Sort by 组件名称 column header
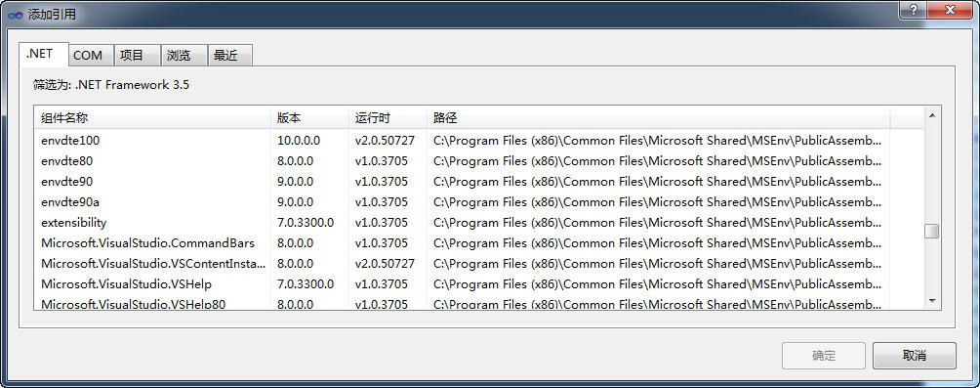Screen dimensions: 980x388 (152, 117)
